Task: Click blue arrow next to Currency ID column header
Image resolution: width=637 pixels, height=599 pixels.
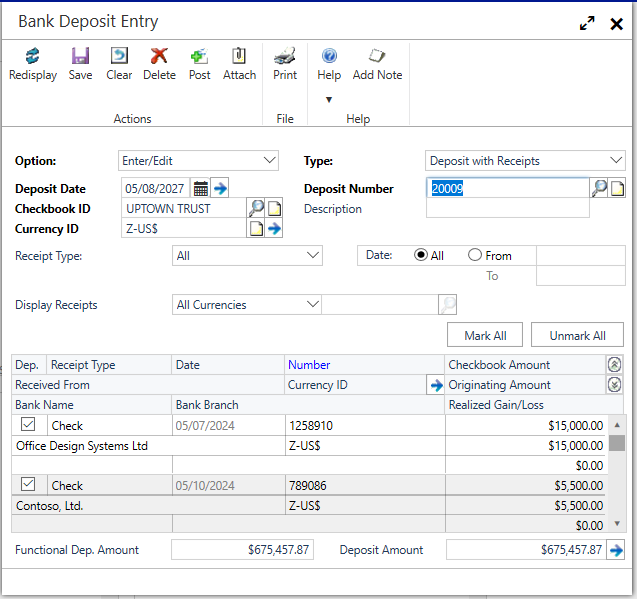Action: click(436, 385)
